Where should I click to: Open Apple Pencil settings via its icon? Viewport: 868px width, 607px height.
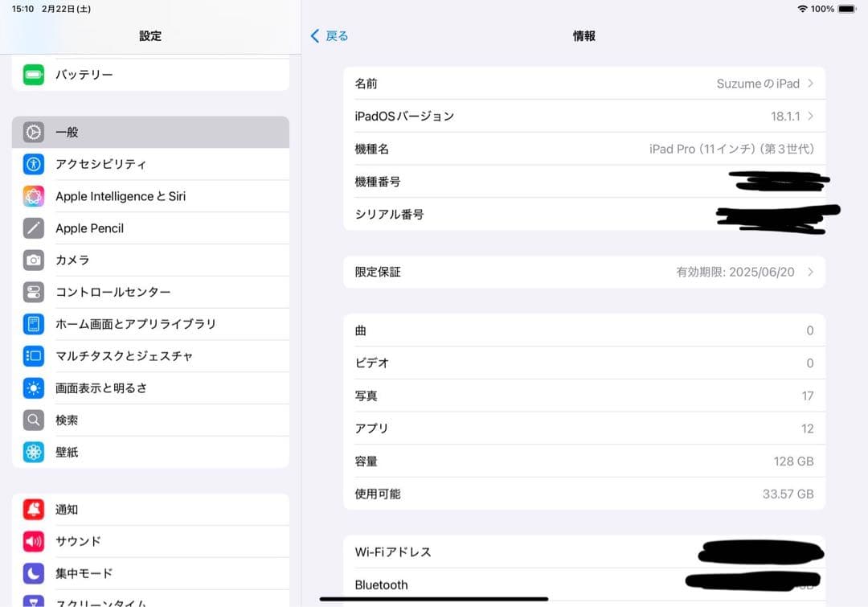(x=33, y=228)
